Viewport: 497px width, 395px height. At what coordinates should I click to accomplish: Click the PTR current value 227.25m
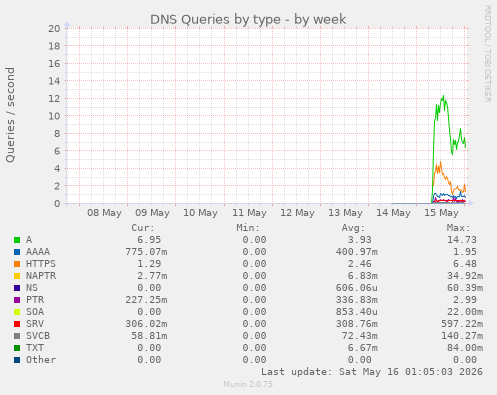click(146, 300)
